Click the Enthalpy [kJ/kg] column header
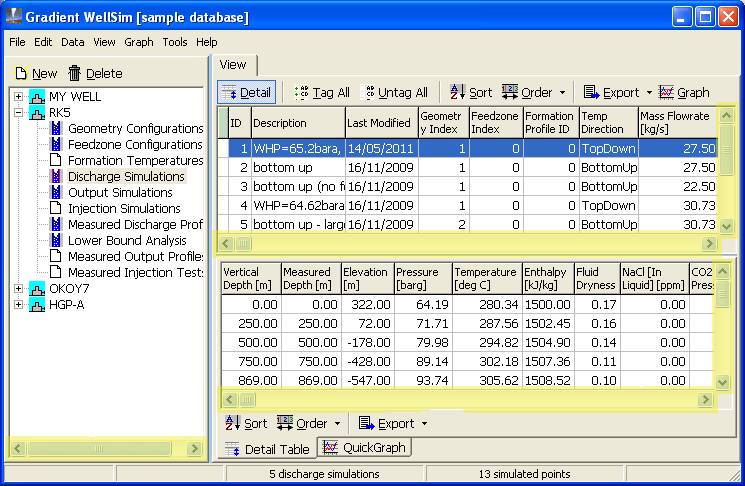Screen dimensions: 745x486 click(548, 278)
